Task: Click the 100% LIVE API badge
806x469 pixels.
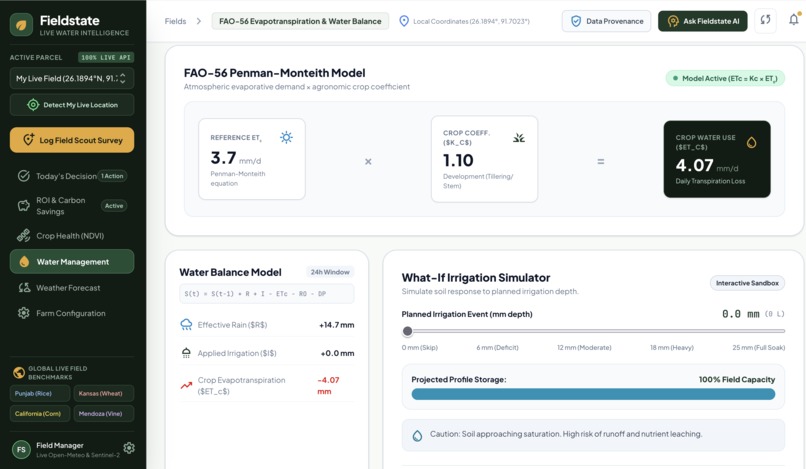Action: 106,57
